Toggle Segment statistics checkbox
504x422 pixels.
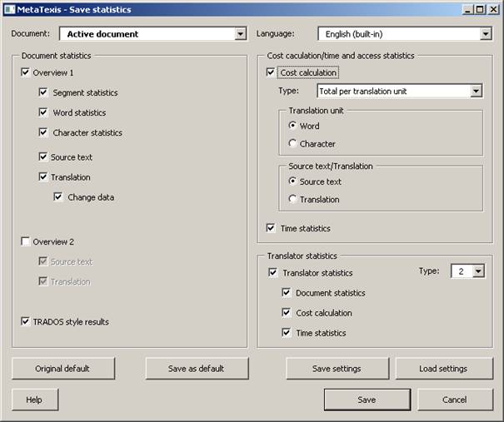(x=43, y=92)
